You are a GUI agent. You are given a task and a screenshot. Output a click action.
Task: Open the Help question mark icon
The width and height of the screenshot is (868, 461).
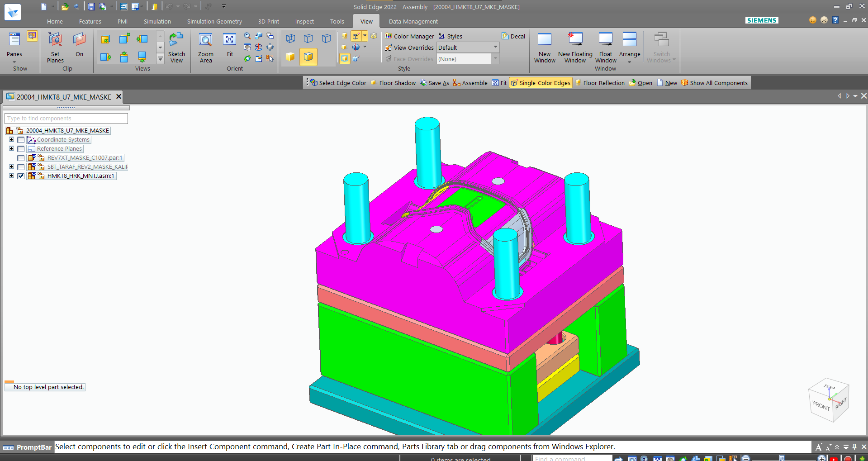coord(835,20)
